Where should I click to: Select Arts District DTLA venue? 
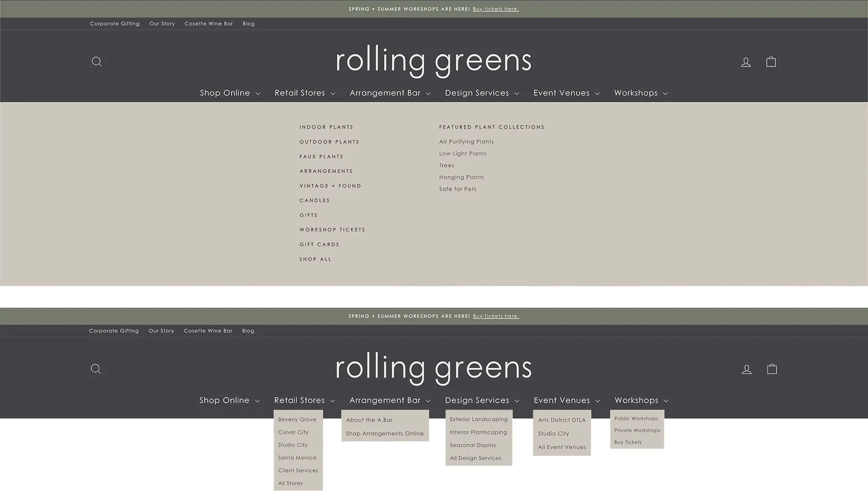[x=562, y=420]
